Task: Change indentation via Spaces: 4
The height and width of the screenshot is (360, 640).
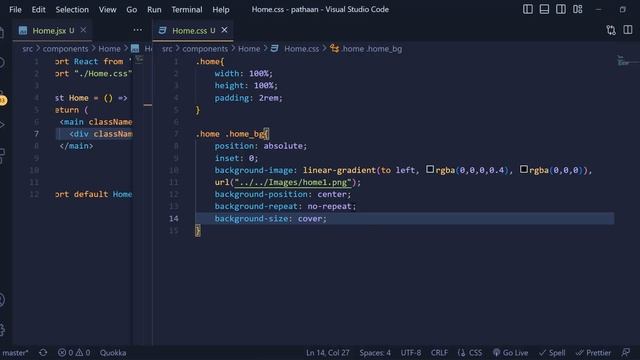Action: [375, 353]
